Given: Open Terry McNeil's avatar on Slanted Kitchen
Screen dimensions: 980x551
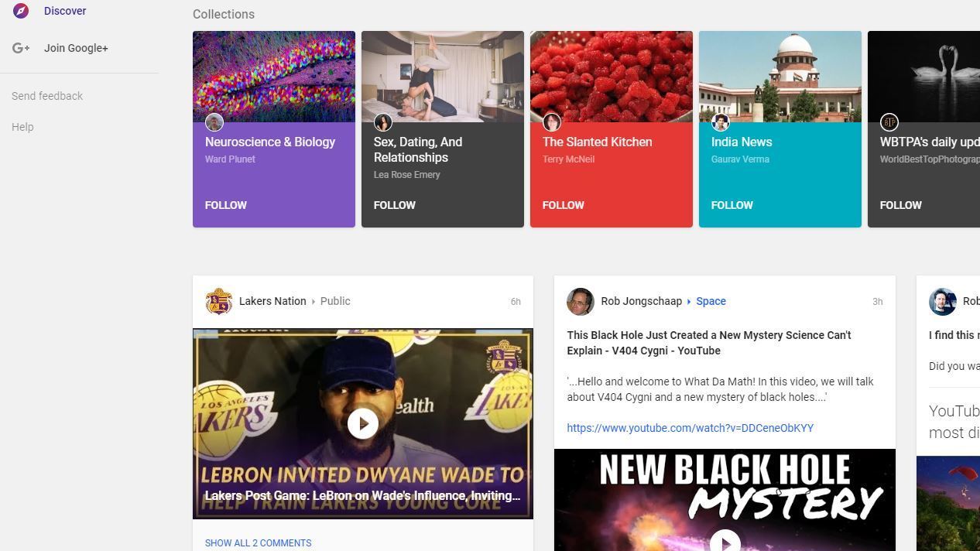Looking at the screenshot, I should (552, 122).
